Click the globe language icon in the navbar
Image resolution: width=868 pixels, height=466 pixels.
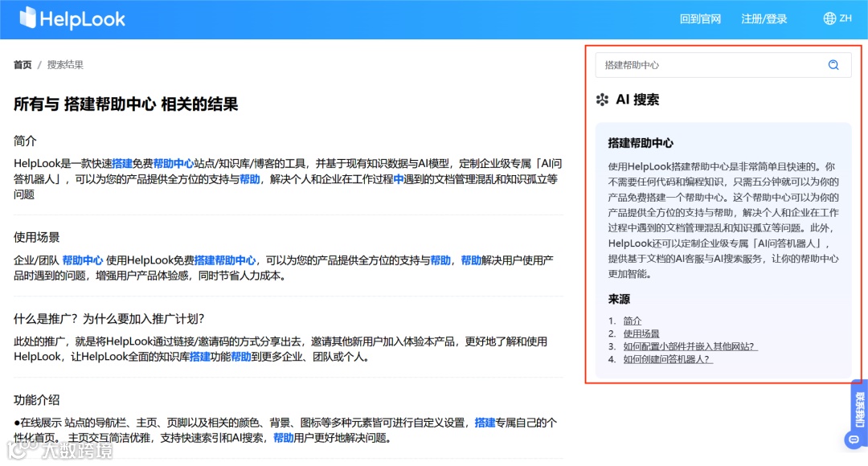pos(819,18)
